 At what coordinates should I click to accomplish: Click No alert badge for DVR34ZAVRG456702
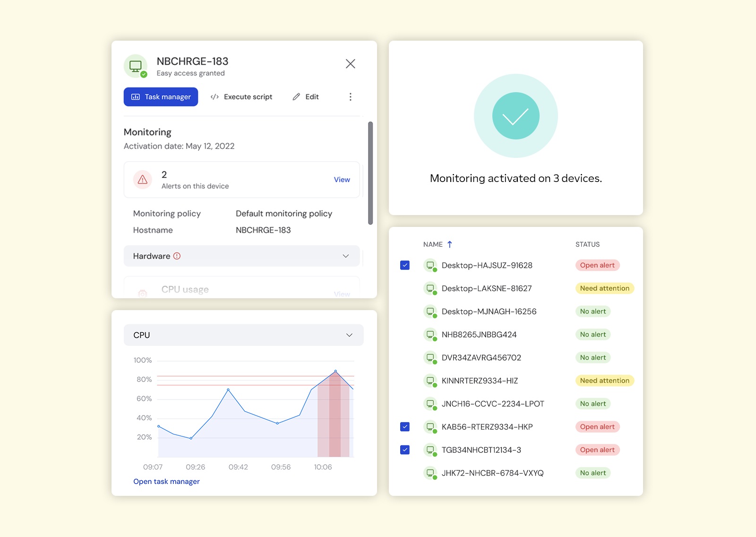pos(593,358)
